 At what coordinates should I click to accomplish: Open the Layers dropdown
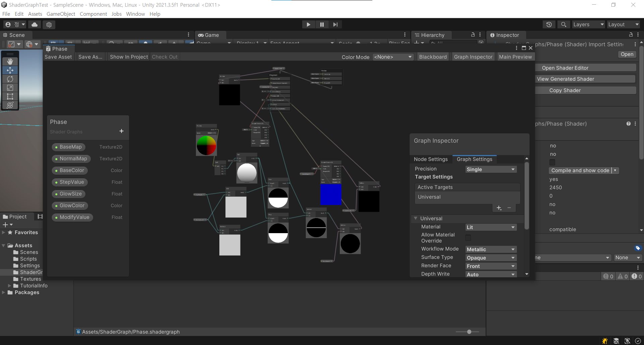point(588,24)
